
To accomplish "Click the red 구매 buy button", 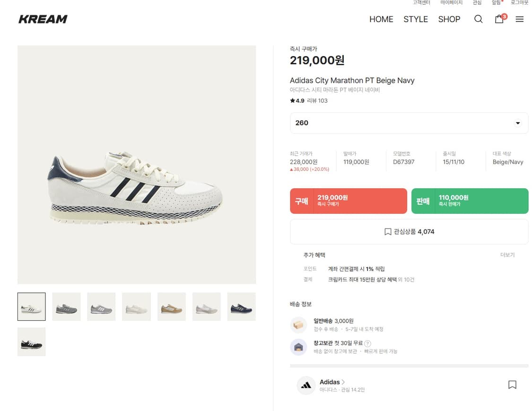I will 348,201.
